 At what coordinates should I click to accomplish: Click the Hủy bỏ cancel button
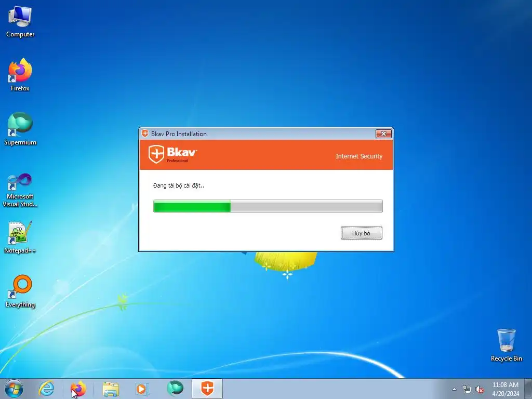[x=362, y=233]
